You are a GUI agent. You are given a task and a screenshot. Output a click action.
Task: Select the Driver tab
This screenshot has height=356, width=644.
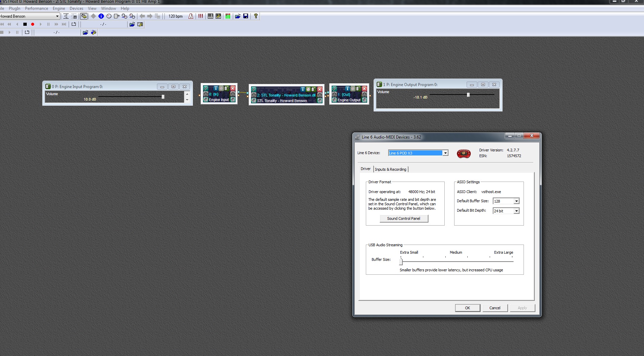(x=365, y=169)
